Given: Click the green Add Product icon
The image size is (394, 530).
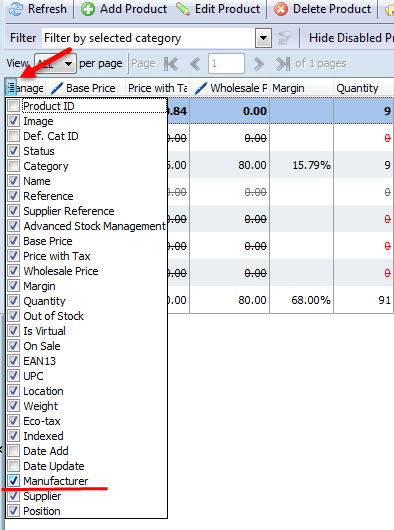Looking at the screenshot, I should tap(88, 9).
